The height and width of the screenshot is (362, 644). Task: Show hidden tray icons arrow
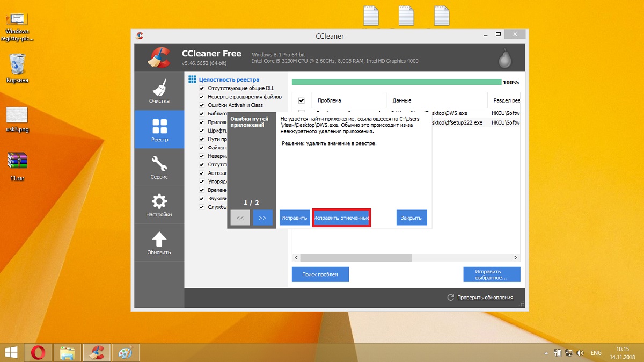pyautogui.click(x=546, y=353)
